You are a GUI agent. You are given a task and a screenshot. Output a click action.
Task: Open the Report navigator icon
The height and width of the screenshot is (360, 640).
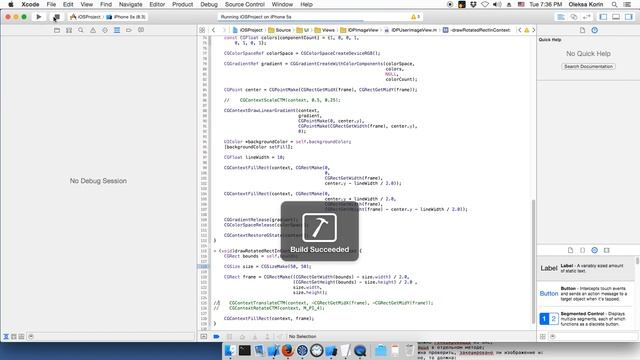(x=141, y=30)
